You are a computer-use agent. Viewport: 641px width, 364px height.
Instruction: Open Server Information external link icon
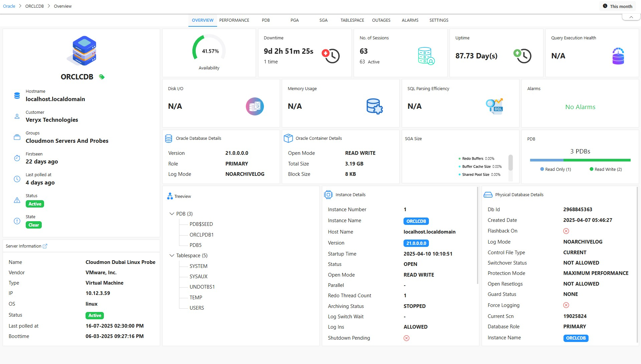pos(45,246)
